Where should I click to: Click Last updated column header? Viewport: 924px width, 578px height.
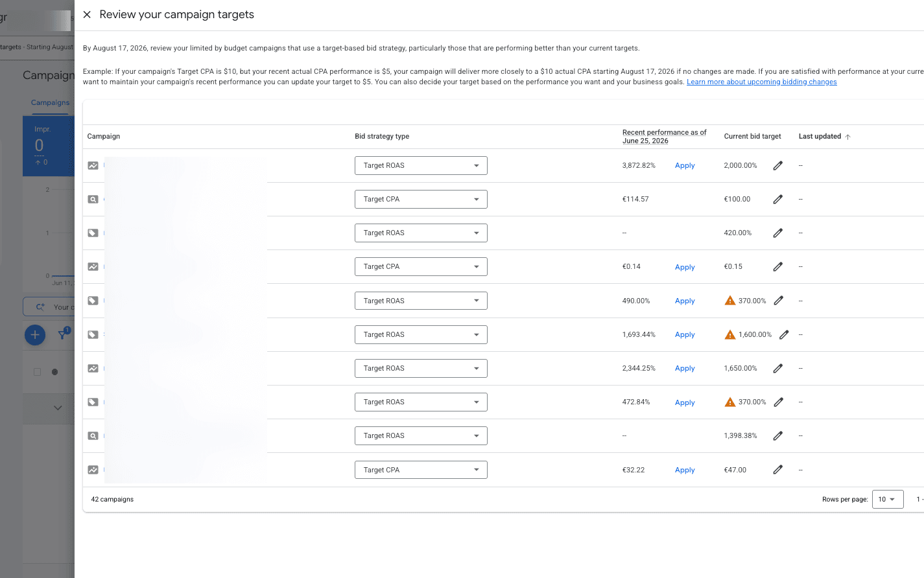[x=820, y=136]
